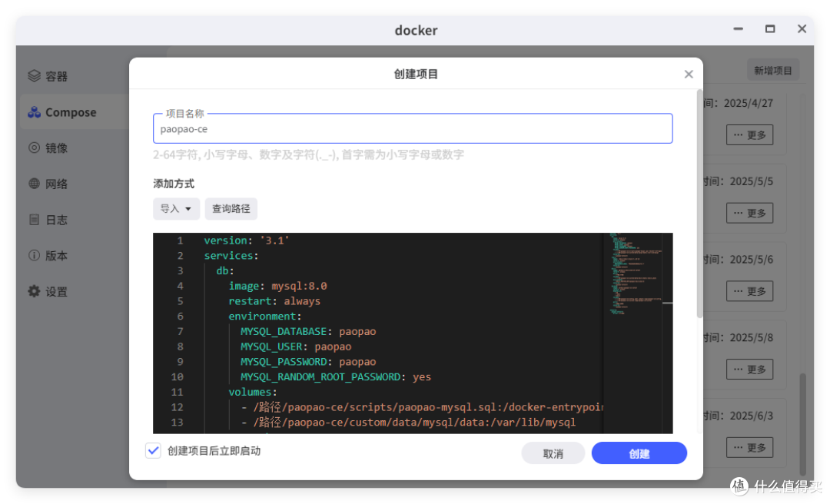Click the 'volumes:' line in editor

click(x=253, y=393)
